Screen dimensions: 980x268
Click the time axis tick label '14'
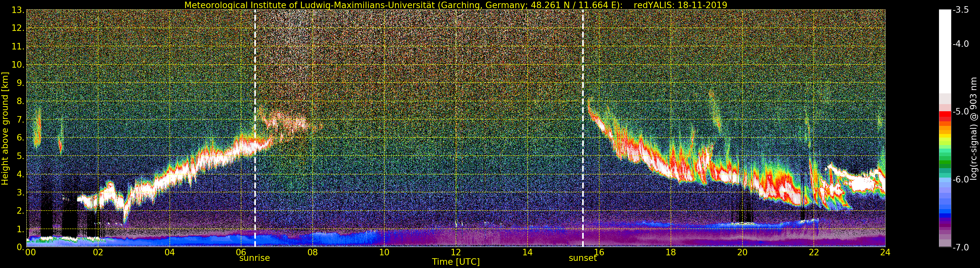[527, 252]
